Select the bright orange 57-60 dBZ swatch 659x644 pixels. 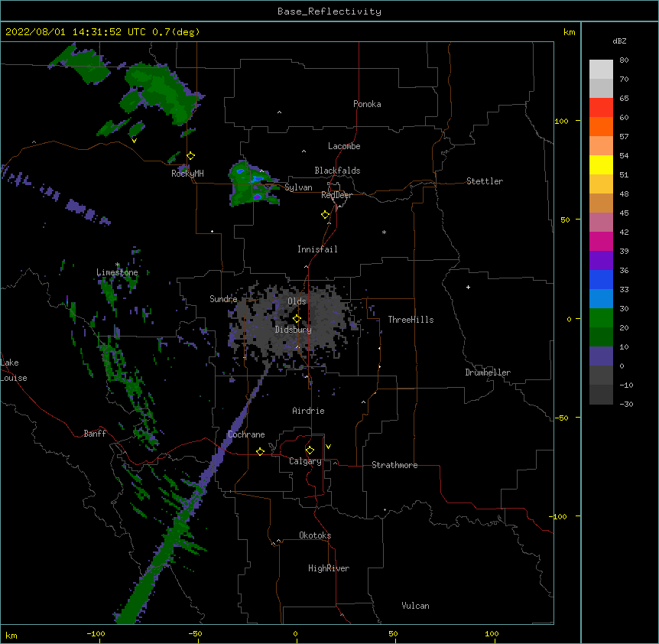(601, 126)
